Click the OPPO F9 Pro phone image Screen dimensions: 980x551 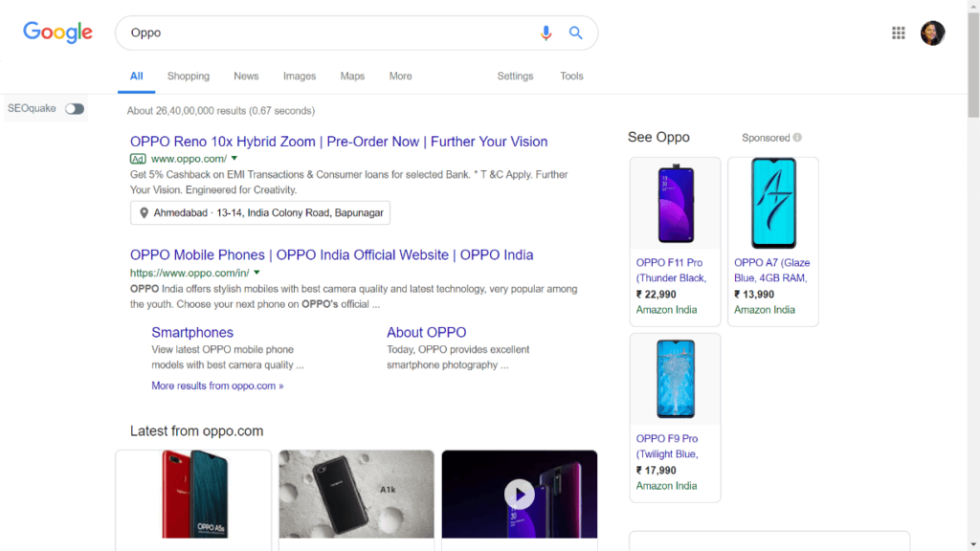point(676,379)
